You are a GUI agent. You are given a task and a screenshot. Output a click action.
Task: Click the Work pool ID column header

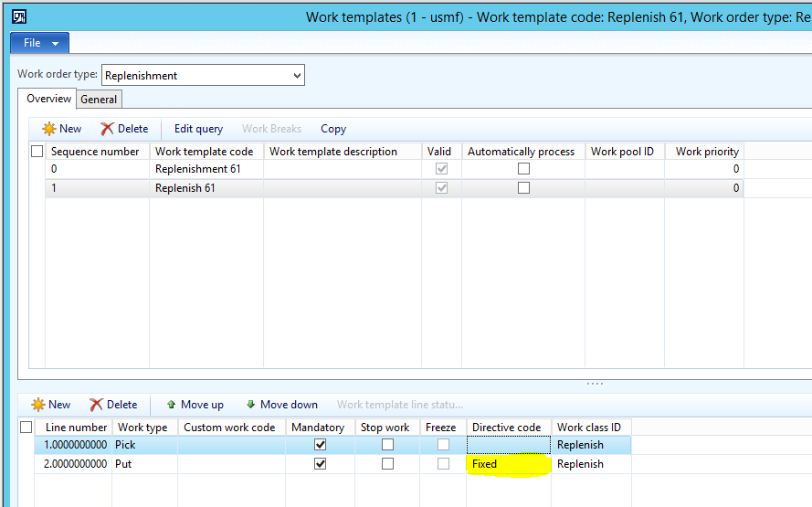click(x=625, y=152)
